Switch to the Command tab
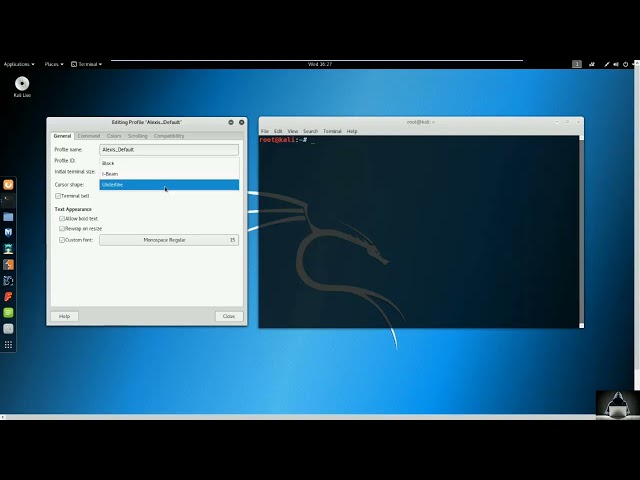 pos(89,136)
